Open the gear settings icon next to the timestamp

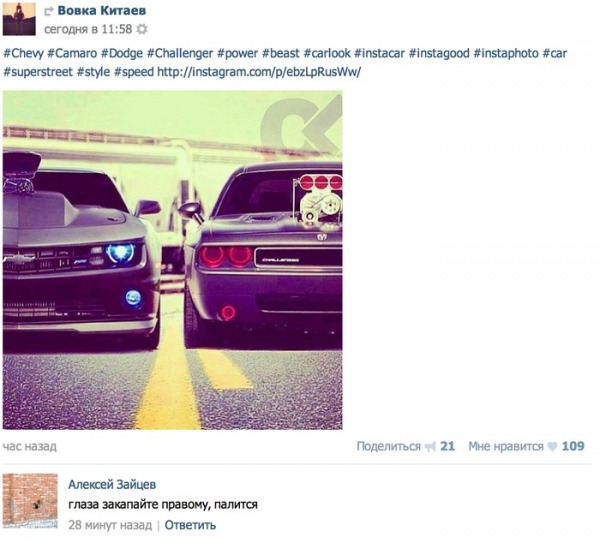coord(142,29)
